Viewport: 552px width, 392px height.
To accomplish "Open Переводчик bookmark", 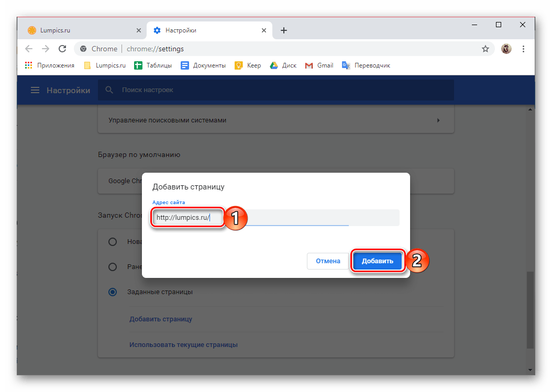I will tap(366, 65).
